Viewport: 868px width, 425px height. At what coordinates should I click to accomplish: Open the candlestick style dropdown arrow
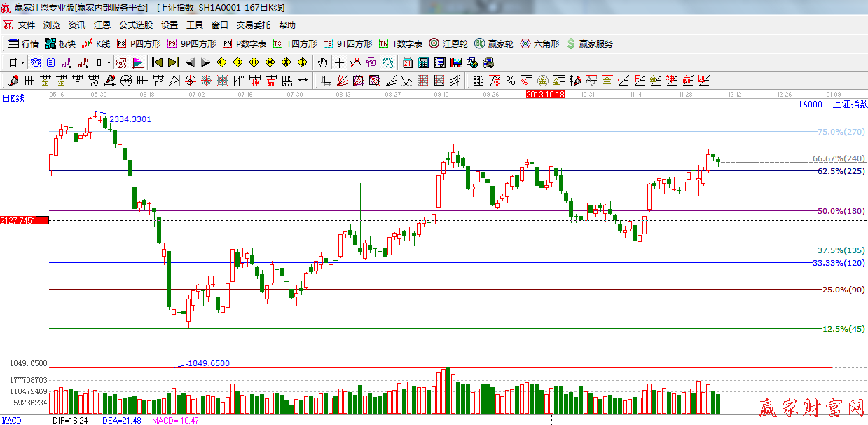tap(109, 62)
